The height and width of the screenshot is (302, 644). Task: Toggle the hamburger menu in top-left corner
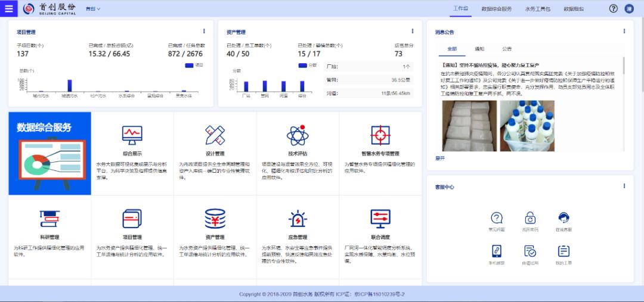click(8, 8)
